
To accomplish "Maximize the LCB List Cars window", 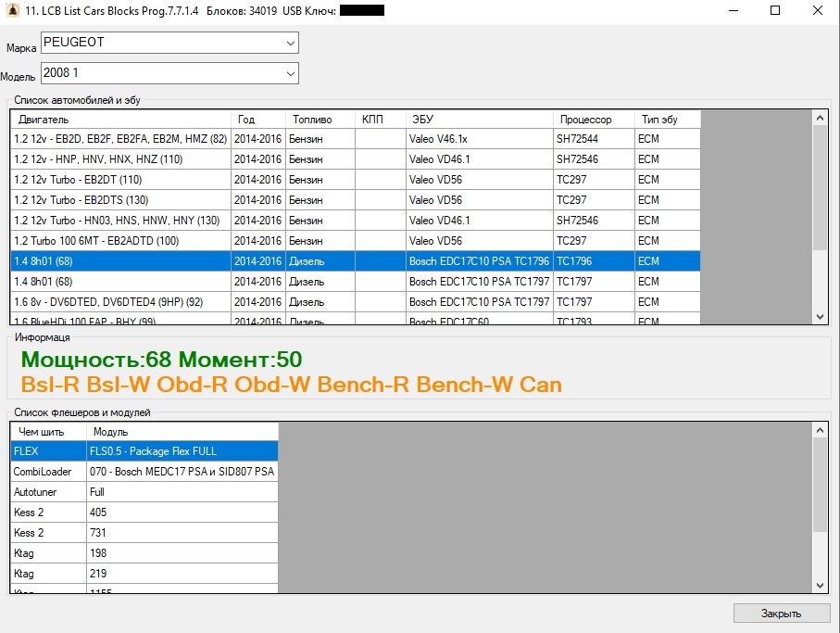I will tap(775, 10).
